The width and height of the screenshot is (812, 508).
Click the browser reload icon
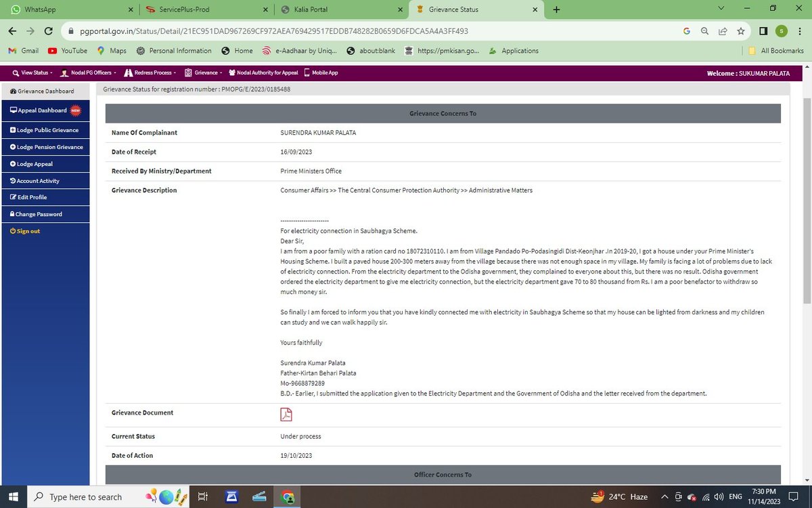48,31
